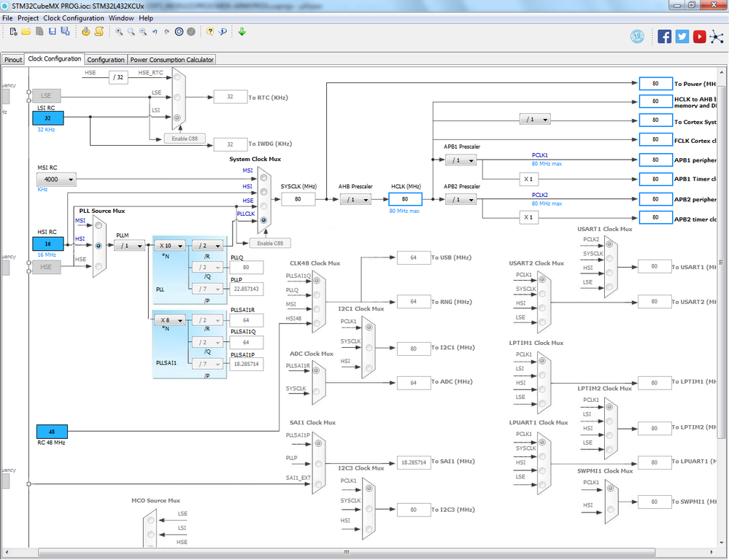Select MSI in System Clock Mux
This screenshot has height=560, width=729.
pos(263,177)
